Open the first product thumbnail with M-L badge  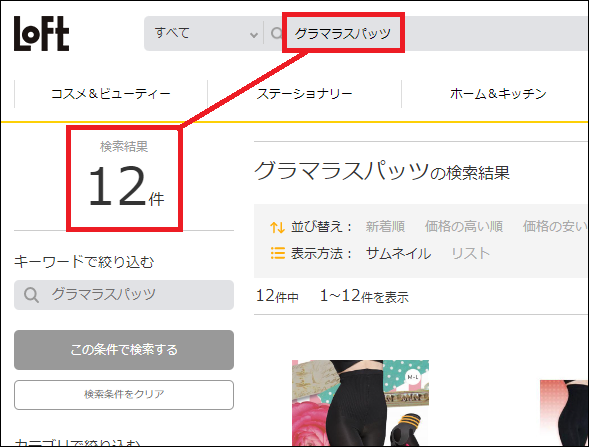[360, 403]
